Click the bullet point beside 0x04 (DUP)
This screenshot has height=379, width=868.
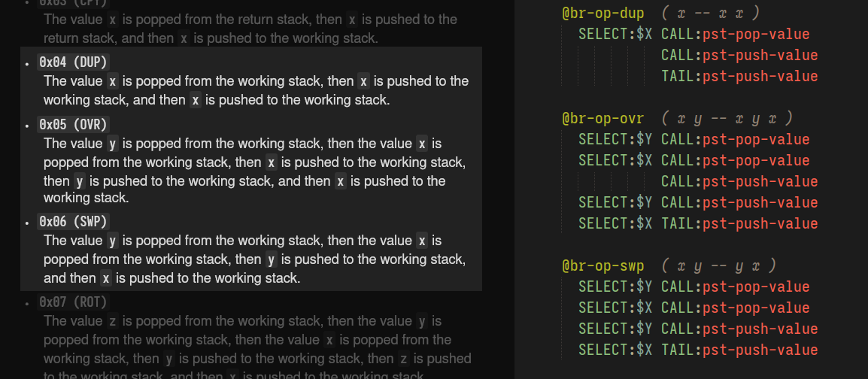(x=27, y=62)
